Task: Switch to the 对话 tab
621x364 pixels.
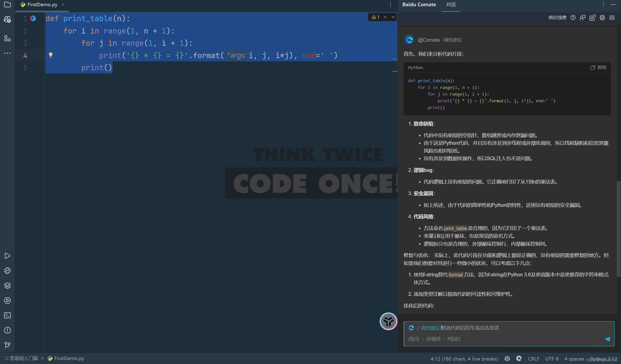Action: pos(451,5)
